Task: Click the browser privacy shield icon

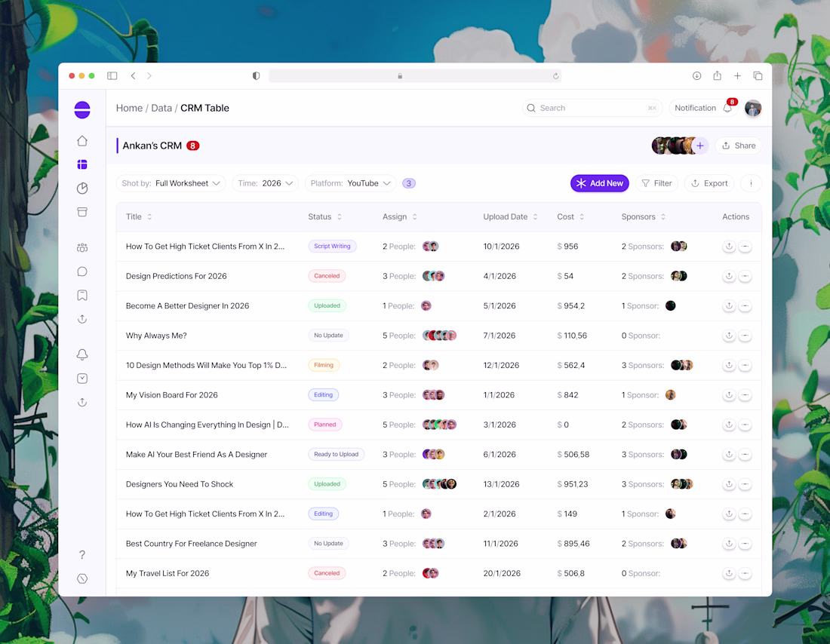Action: [257, 75]
